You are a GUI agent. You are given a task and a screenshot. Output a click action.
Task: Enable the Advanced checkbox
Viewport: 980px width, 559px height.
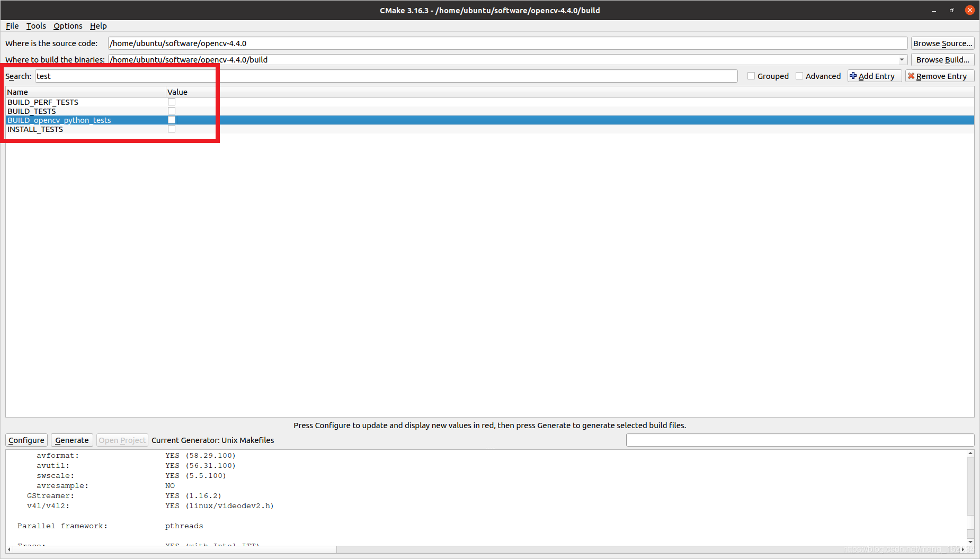coord(799,76)
